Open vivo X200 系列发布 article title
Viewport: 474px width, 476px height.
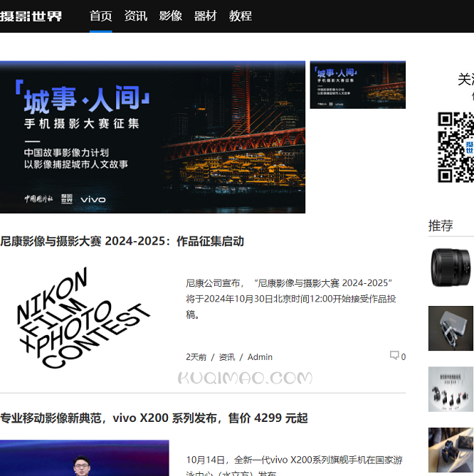(154, 418)
